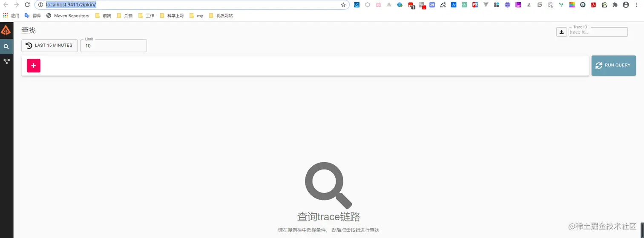This screenshot has width=644, height=238.
Task: Open the extensions puzzle piece menu
Action: (x=615, y=5)
